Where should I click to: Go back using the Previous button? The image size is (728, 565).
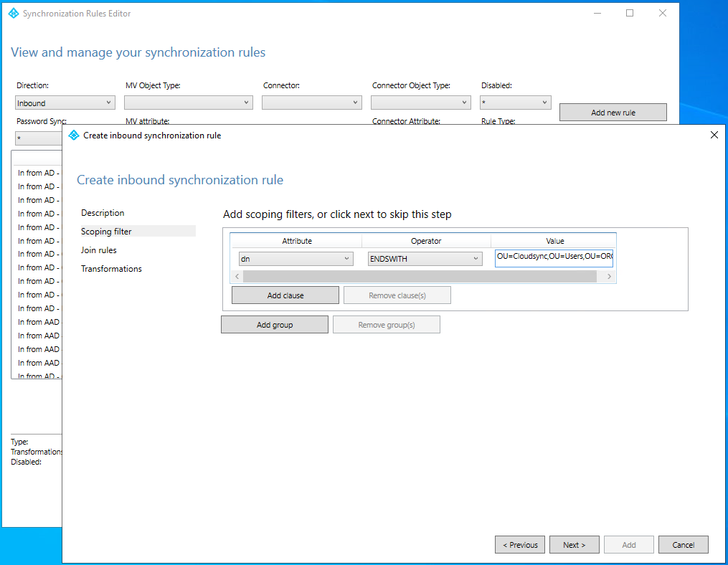tap(519, 544)
